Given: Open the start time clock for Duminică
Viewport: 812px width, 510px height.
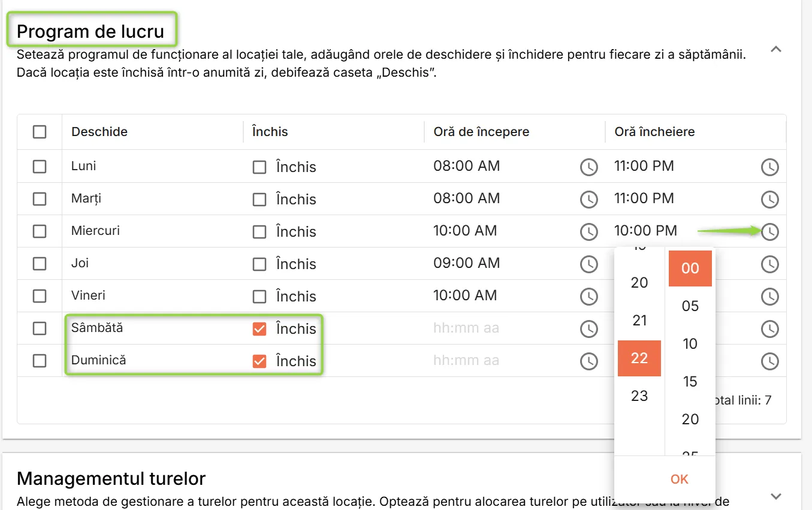Looking at the screenshot, I should click(x=589, y=361).
